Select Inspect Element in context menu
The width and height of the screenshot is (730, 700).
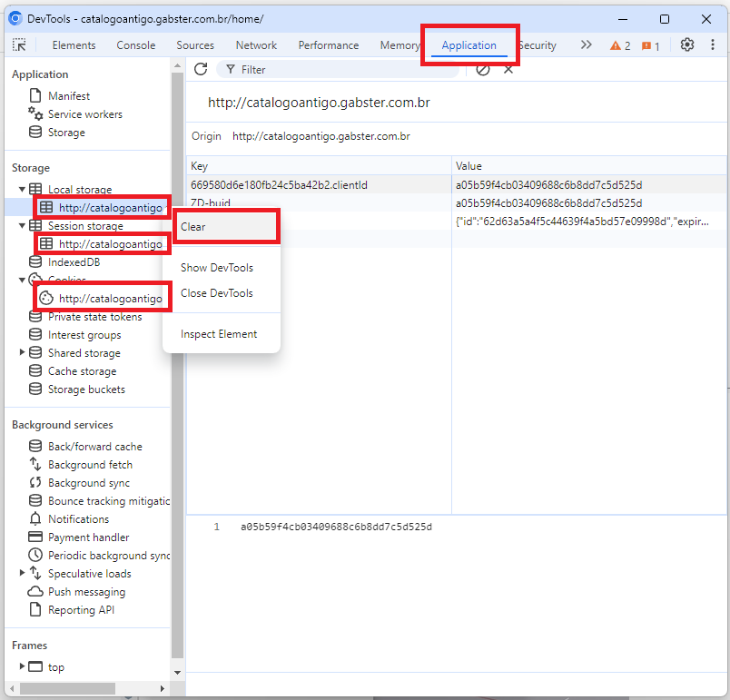coord(219,334)
